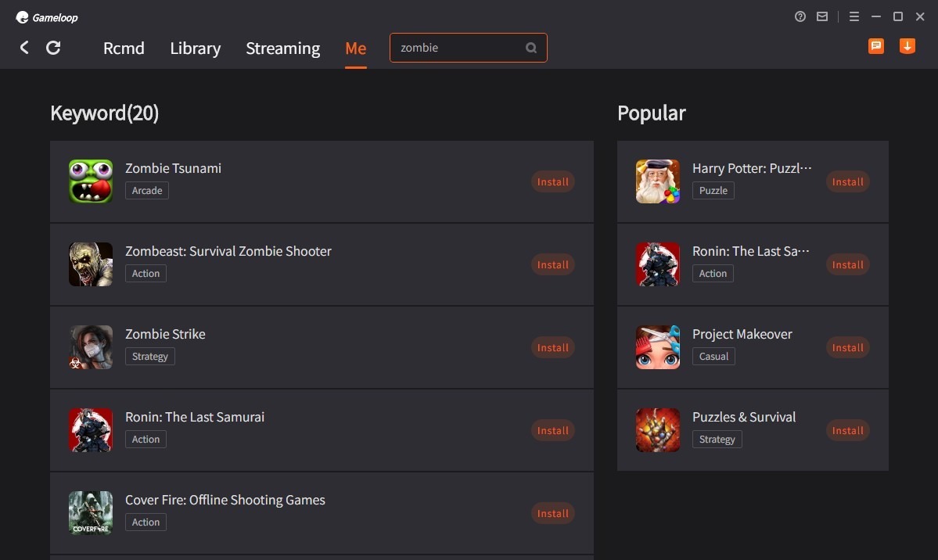Click Action tag under Ronin in Keyword list
The height and width of the screenshot is (560, 938).
point(146,439)
